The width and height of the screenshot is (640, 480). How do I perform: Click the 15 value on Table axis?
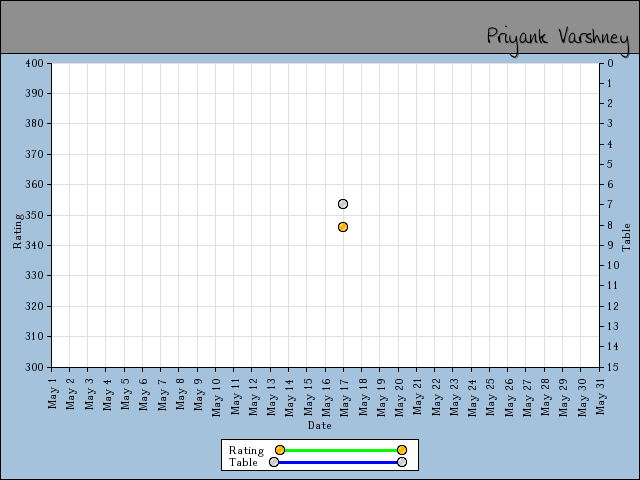tap(609, 367)
